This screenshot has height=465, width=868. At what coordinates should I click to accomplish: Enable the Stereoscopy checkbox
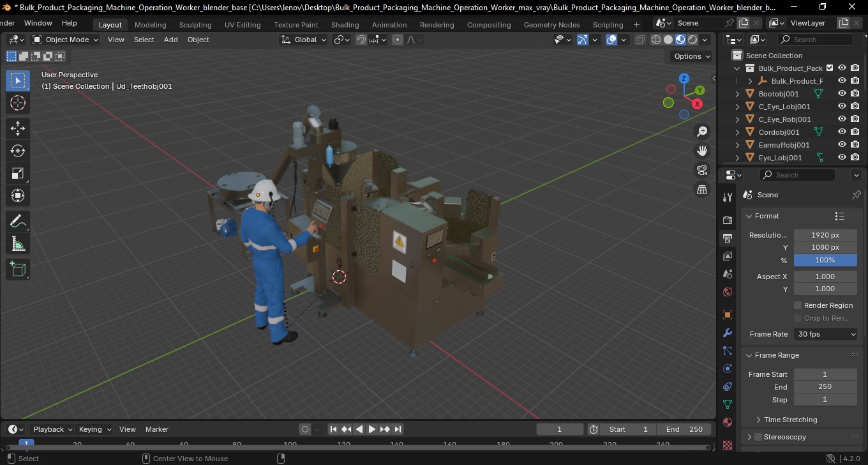pos(758,437)
